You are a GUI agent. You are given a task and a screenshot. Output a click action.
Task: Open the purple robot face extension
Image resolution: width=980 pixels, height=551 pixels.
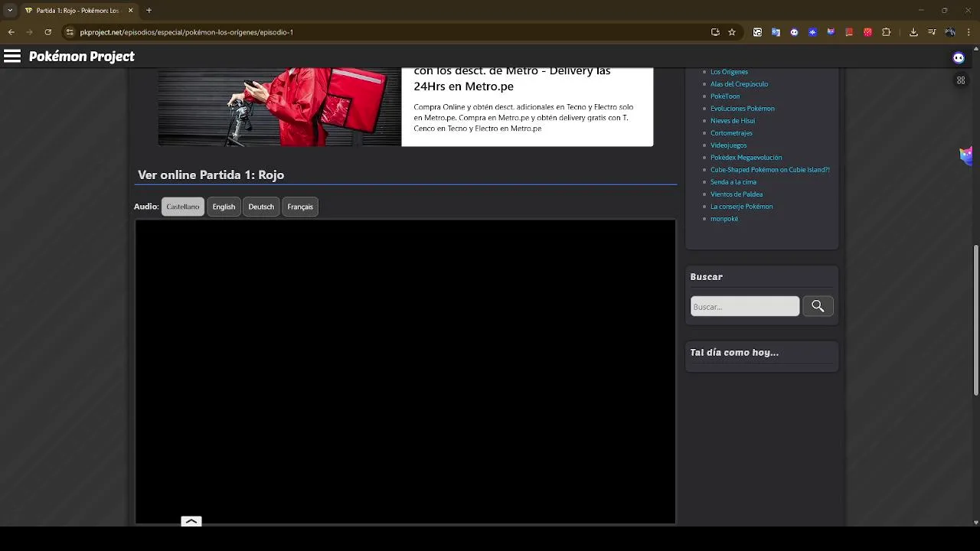click(x=794, y=32)
